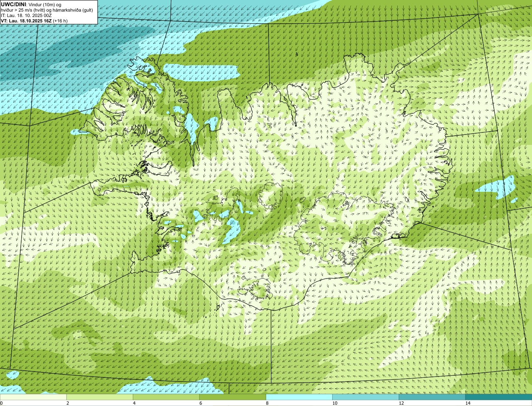Viewport: 532px width, 406px height.
Task: Click the scale label '6'
Action: 200,403
